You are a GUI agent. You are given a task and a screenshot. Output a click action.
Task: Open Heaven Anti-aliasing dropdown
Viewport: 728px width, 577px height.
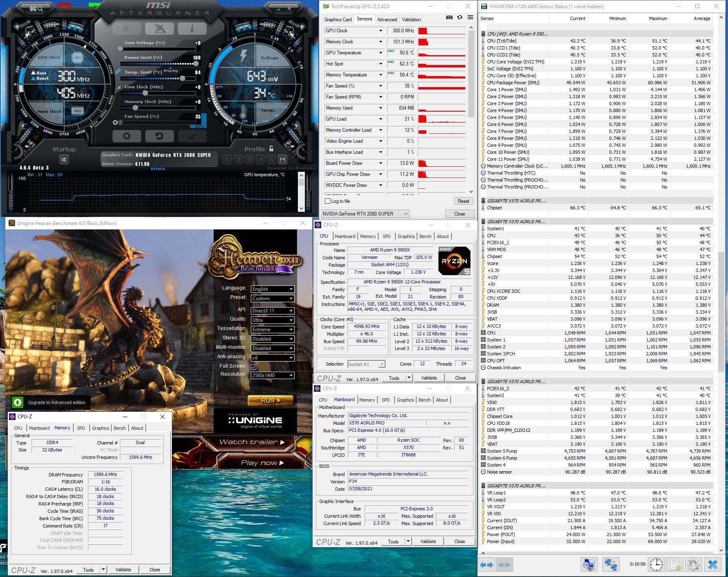[273, 357]
